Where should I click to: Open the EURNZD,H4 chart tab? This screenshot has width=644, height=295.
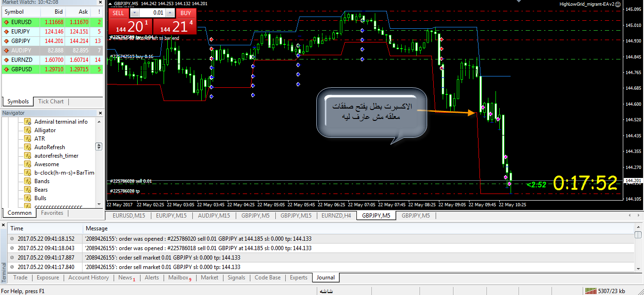[336, 216]
